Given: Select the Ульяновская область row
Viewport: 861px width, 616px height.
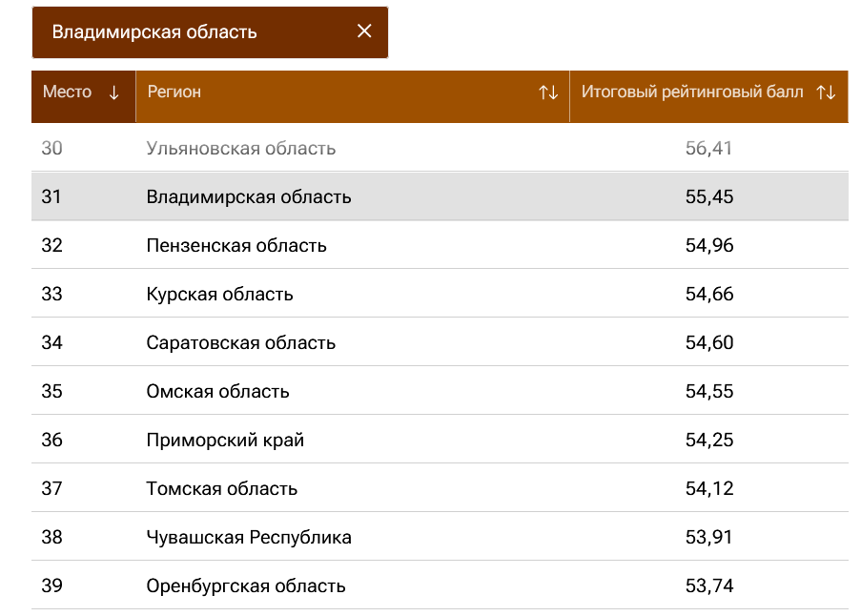Looking at the screenshot, I should coord(440,148).
